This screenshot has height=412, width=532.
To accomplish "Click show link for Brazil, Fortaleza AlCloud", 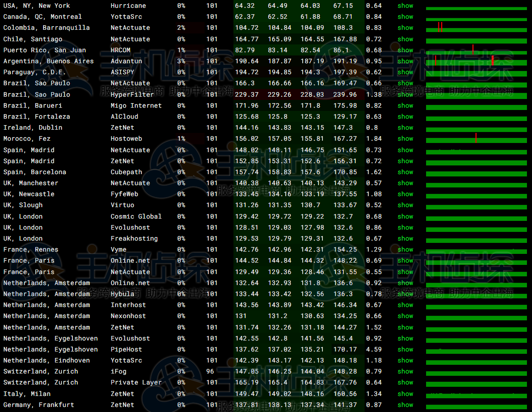I will pyautogui.click(x=405, y=117).
